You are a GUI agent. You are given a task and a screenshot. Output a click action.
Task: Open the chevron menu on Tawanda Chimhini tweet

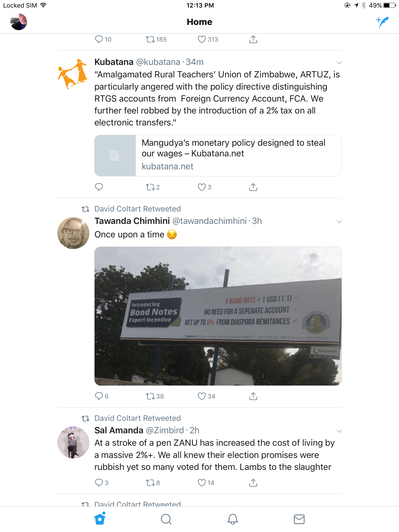point(339,222)
